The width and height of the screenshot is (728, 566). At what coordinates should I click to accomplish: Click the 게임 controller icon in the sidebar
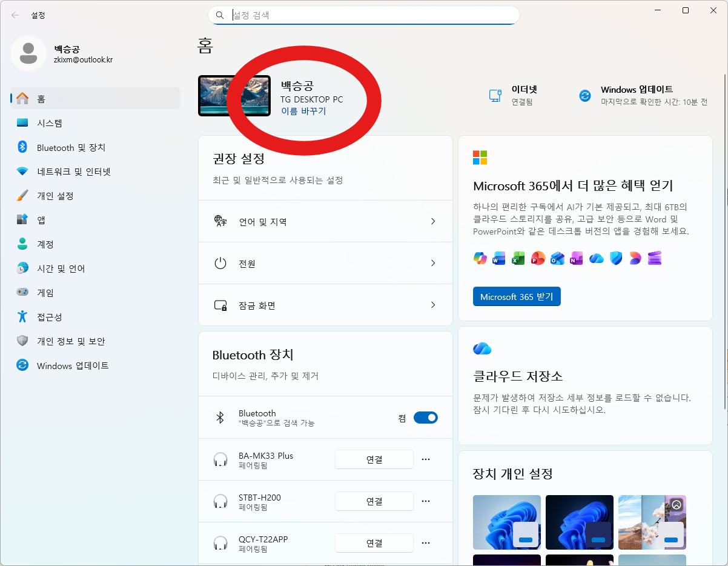pos(22,292)
